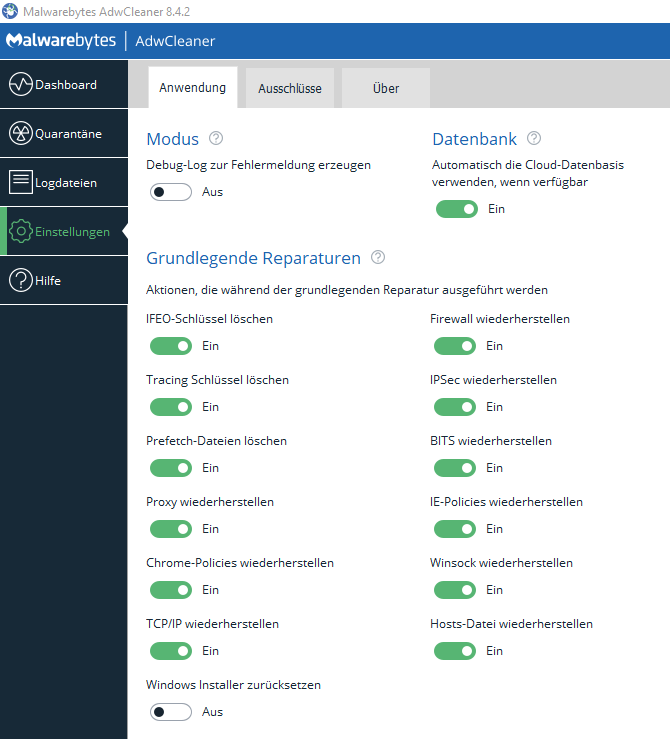Click the Hilfe question mark icon
Image resolution: width=670 pixels, height=739 pixels.
pyautogui.click(x=21, y=280)
